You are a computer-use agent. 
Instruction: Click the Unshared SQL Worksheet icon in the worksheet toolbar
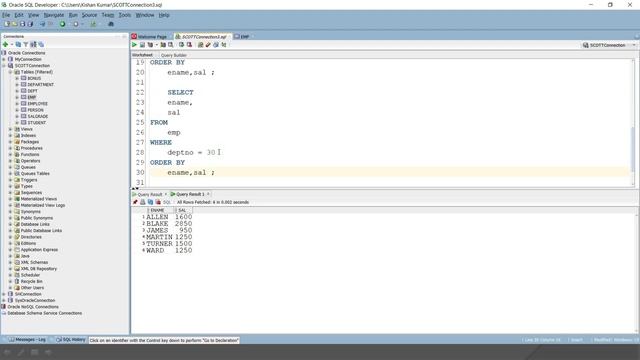pyautogui.click(x=200, y=44)
